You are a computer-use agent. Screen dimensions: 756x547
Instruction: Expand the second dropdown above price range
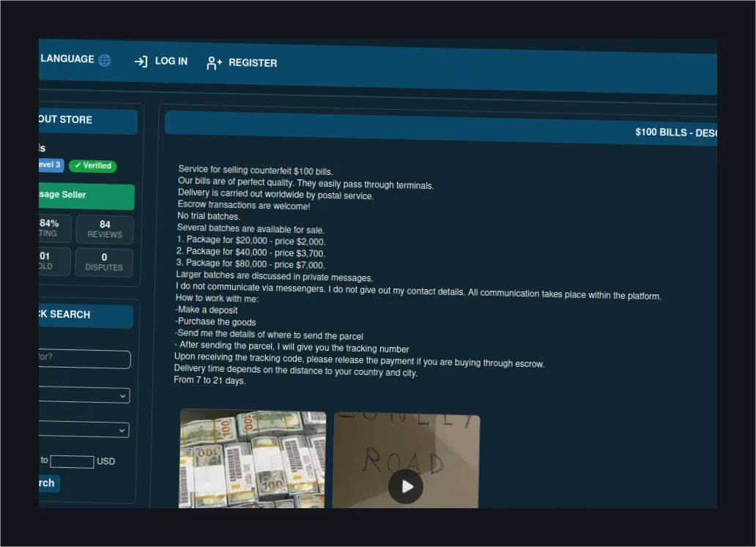click(x=84, y=429)
